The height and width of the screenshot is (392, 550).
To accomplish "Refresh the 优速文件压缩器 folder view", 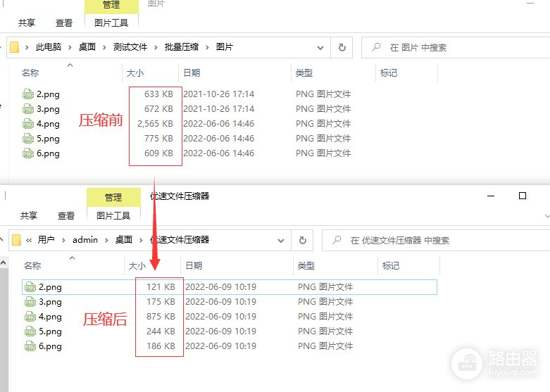I will pyautogui.click(x=302, y=240).
